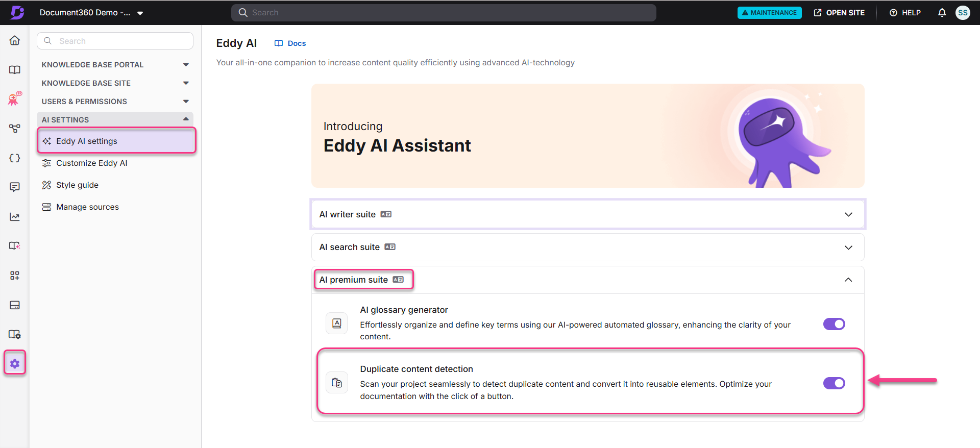Expand the AI writer suite section
This screenshot has width=980, height=448.
(x=848, y=214)
